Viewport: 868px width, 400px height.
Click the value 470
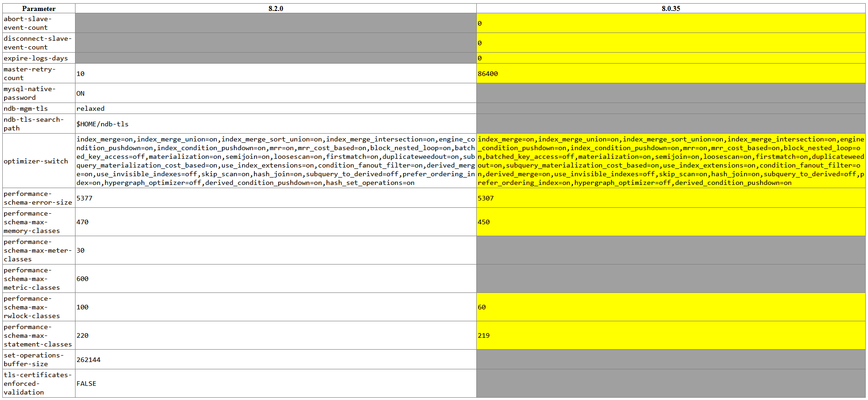pos(82,222)
